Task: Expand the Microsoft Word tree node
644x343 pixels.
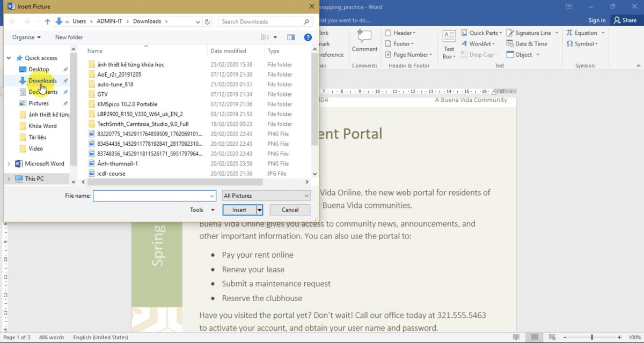Action: (9, 164)
